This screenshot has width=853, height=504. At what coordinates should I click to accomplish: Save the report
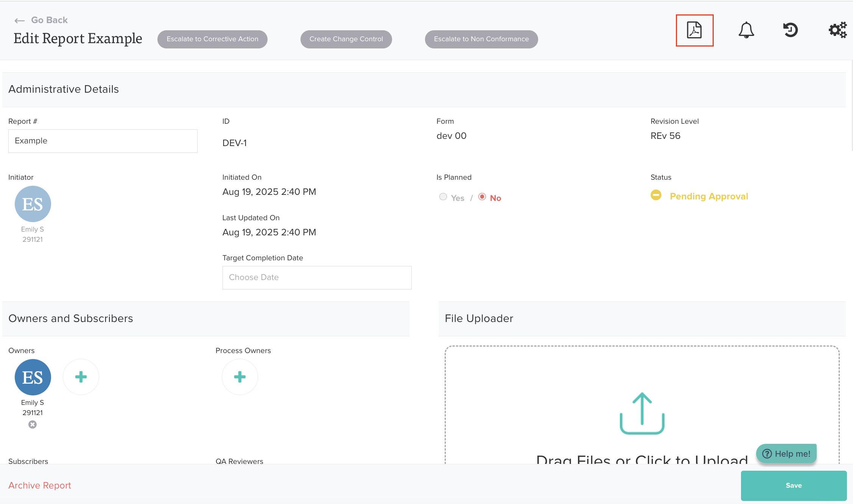(x=794, y=485)
